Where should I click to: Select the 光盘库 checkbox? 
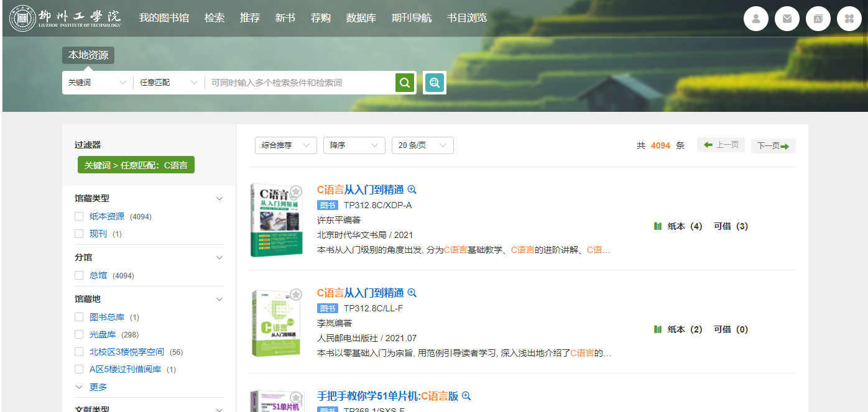pyautogui.click(x=79, y=334)
